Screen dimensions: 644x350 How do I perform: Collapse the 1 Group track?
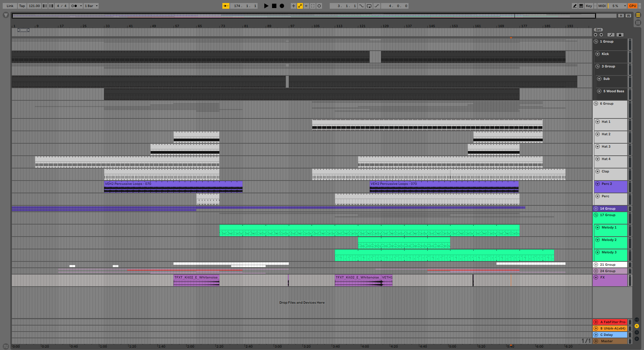tap(596, 42)
